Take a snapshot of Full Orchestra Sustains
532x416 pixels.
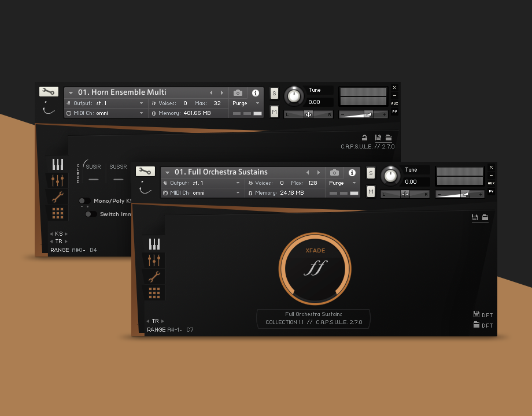point(334,172)
